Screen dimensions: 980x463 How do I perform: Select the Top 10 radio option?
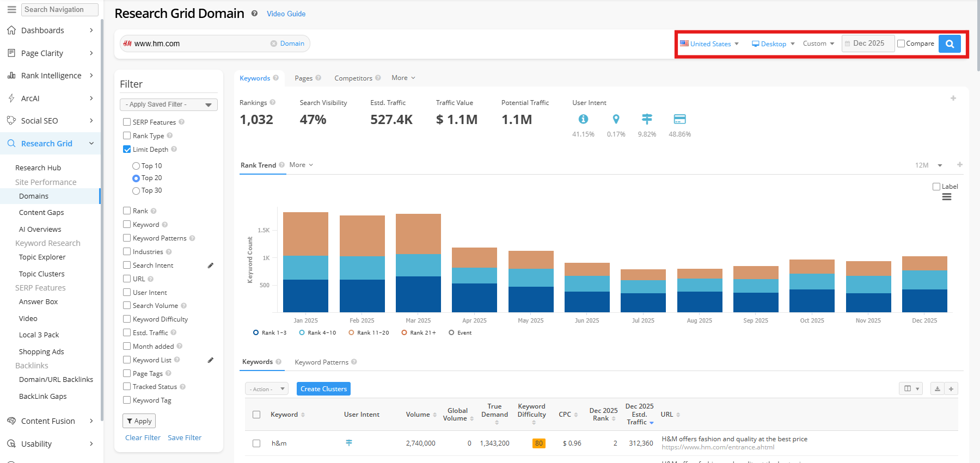coord(136,166)
